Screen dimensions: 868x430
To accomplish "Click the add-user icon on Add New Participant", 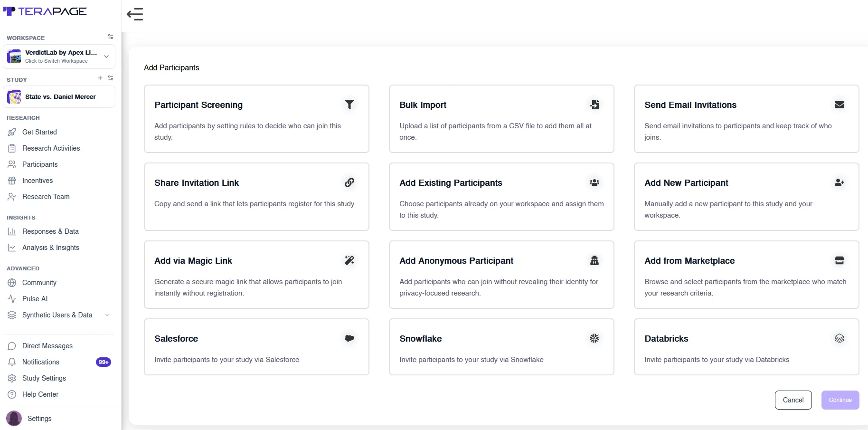I will tap(840, 182).
